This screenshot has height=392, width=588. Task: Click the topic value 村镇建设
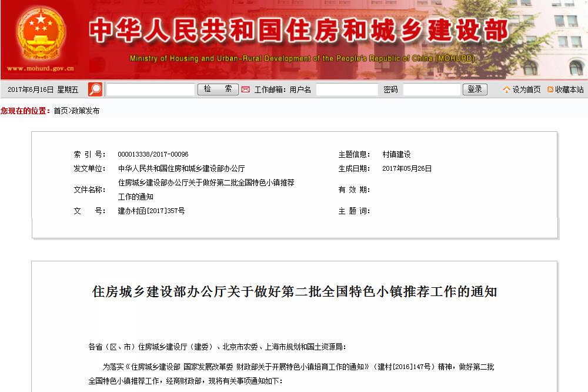[396, 154]
